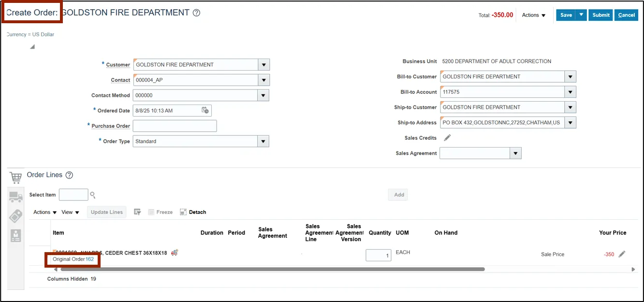Open the header Actions menu
Viewport: 644px width, 302px height.
pyautogui.click(x=534, y=15)
